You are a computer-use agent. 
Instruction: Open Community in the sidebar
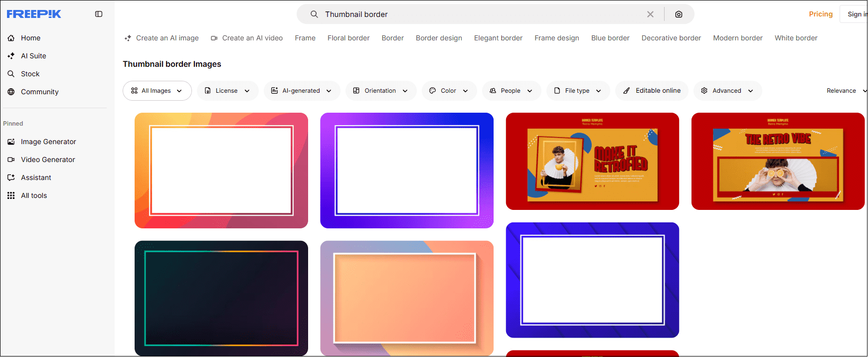(40, 92)
